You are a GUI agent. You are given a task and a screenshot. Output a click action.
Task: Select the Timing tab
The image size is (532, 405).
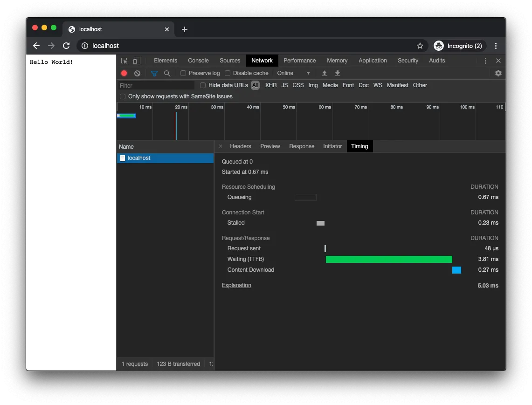359,146
